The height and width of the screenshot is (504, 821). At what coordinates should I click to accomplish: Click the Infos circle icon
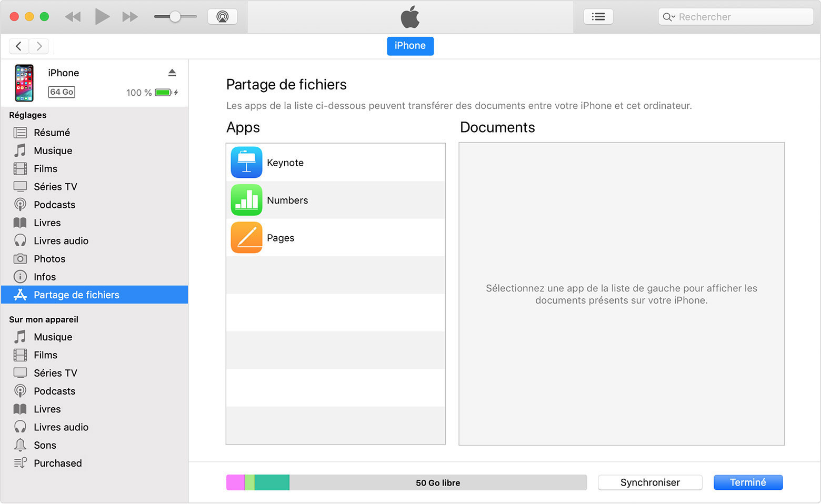[x=20, y=277]
